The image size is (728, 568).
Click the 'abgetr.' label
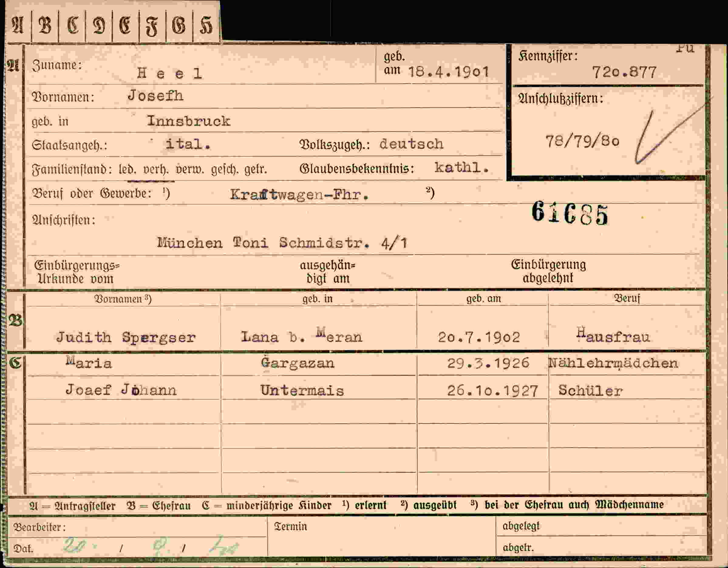518,547
